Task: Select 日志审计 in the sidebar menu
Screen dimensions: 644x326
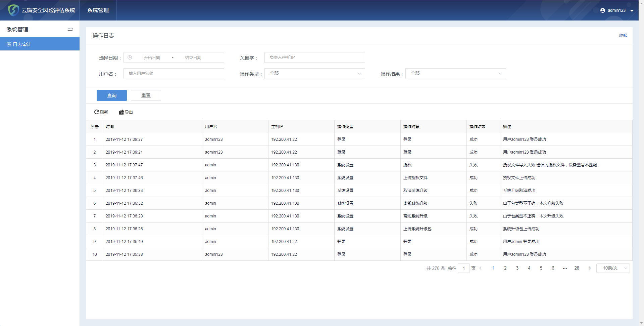Action: [x=40, y=44]
